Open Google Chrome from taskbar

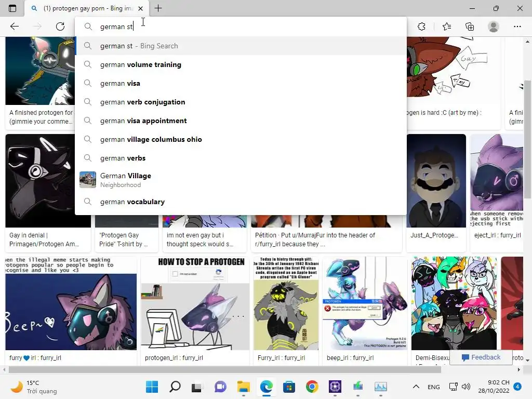[312, 387]
